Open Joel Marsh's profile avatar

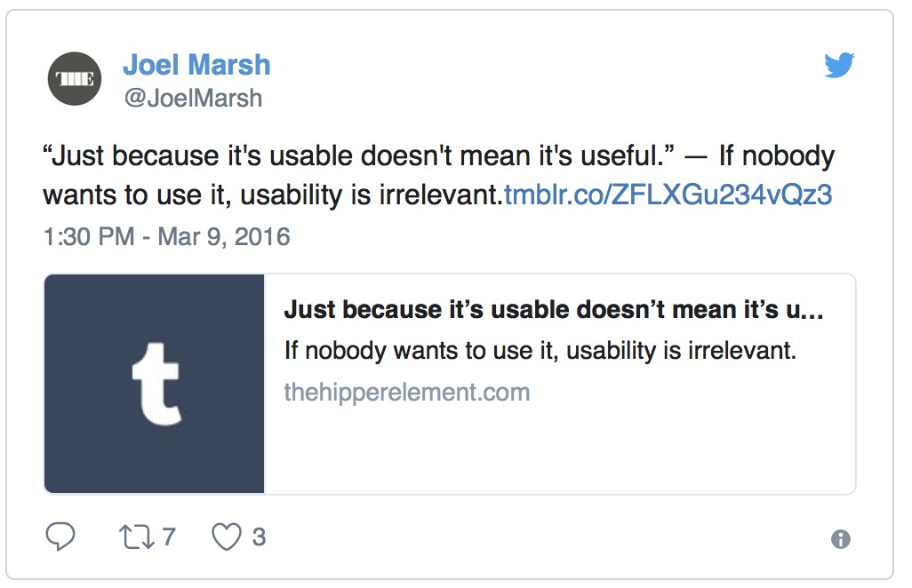tap(75, 78)
